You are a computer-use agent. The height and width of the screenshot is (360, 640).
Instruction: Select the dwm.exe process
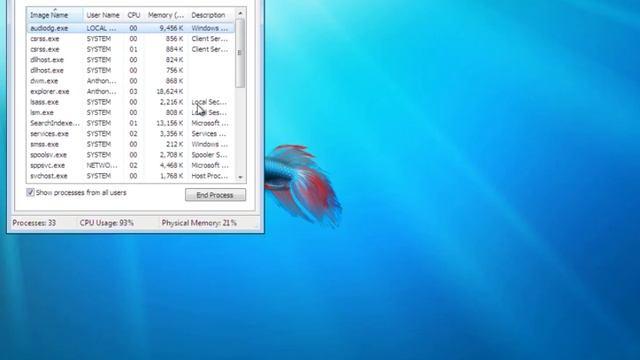pyautogui.click(x=131, y=81)
